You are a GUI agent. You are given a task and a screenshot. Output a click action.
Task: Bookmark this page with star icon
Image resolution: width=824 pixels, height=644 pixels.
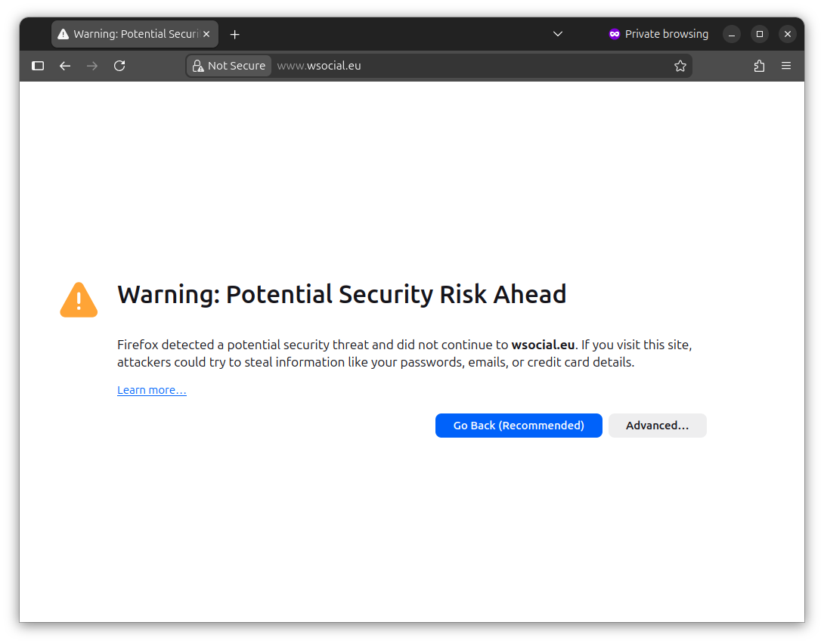pos(680,66)
